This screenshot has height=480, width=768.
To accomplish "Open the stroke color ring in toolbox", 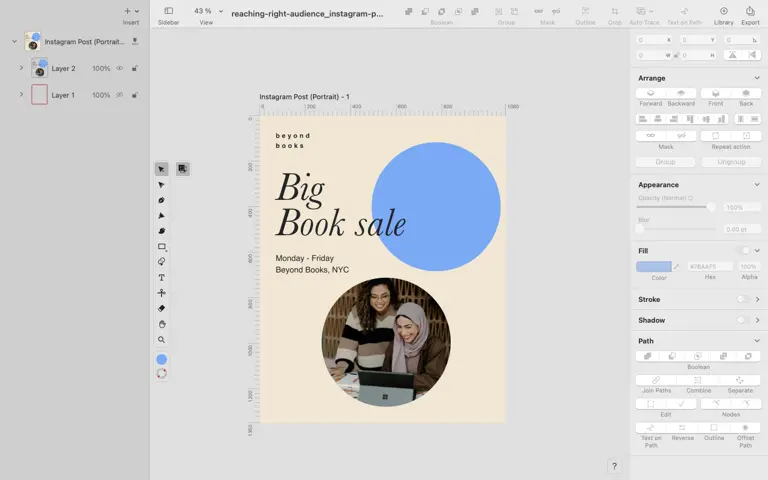I will 161,374.
